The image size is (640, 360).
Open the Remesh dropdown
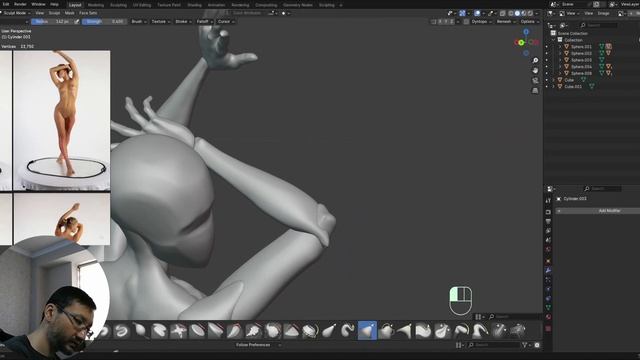[506, 22]
